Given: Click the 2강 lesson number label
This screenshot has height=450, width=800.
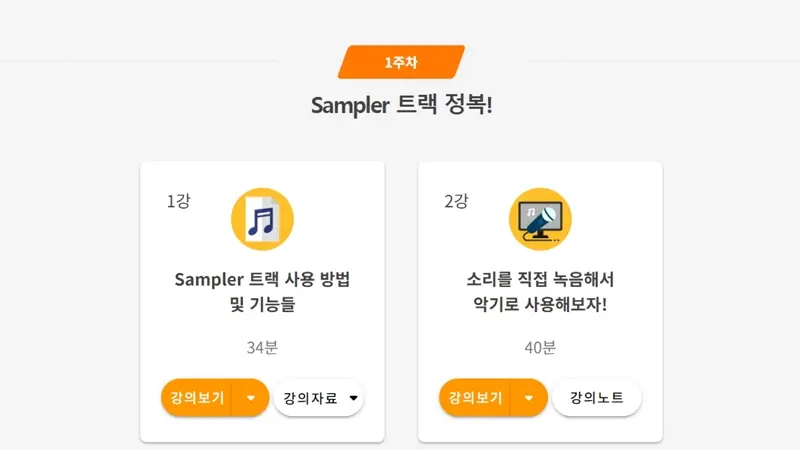Looking at the screenshot, I should point(456,201).
